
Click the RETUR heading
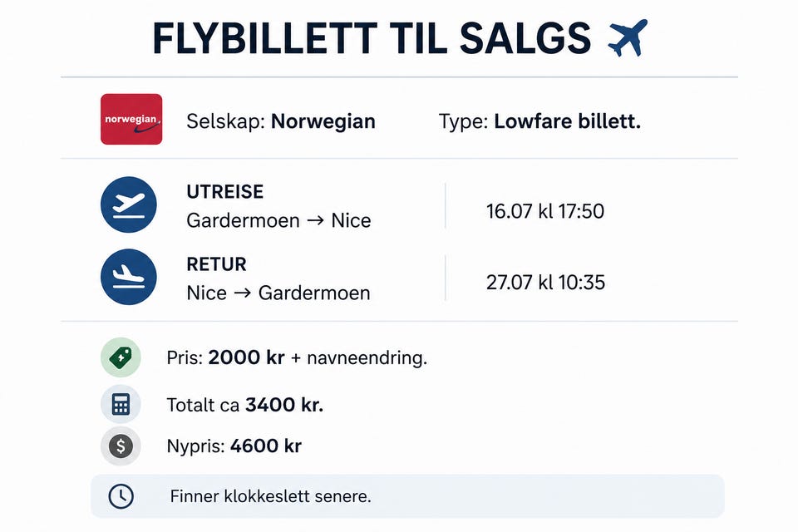pyautogui.click(x=216, y=264)
